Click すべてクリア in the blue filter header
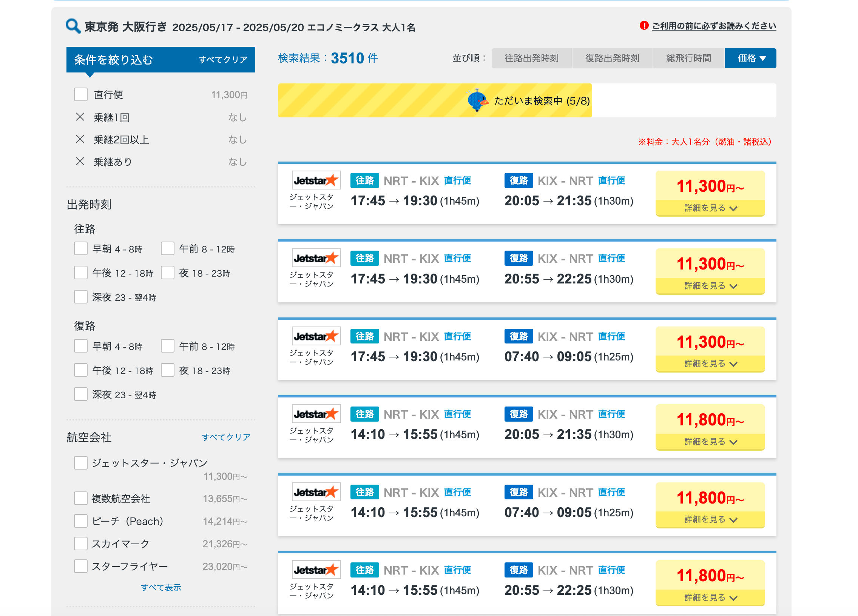This screenshot has height=616, width=858. pos(223,60)
